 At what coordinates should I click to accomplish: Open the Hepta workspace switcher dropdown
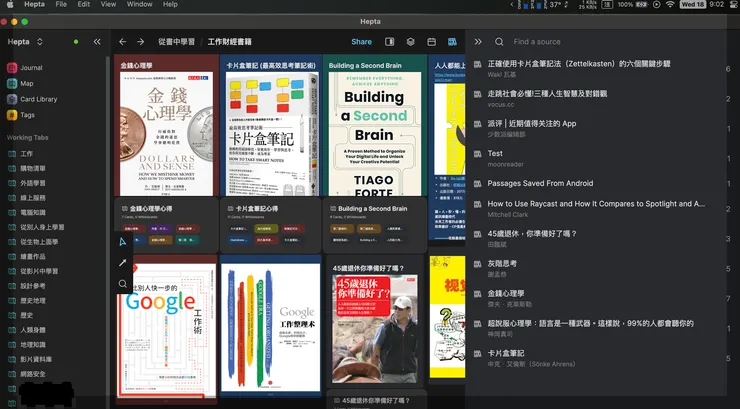point(26,42)
